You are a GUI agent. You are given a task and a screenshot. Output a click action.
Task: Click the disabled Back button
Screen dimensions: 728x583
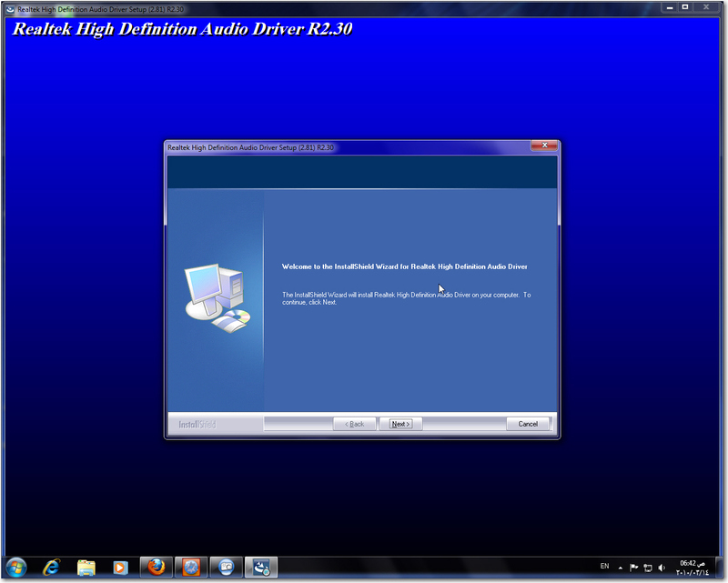tap(354, 424)
